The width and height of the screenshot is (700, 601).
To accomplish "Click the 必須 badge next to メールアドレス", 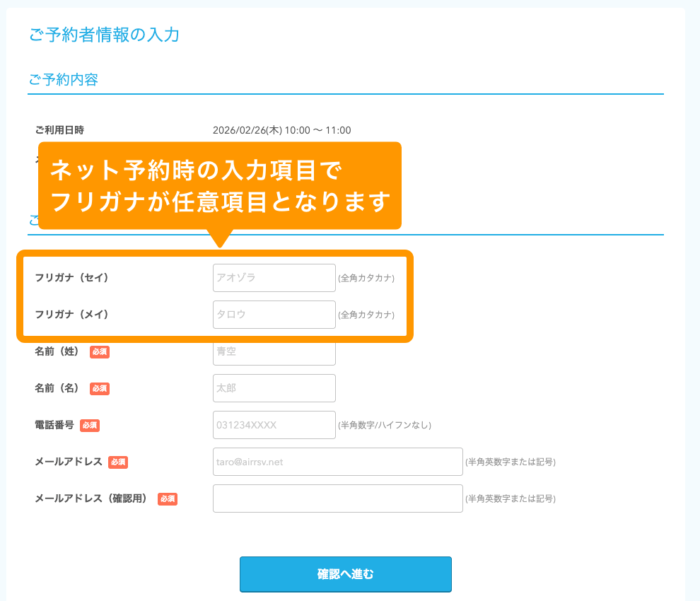I will coord(117,462).
